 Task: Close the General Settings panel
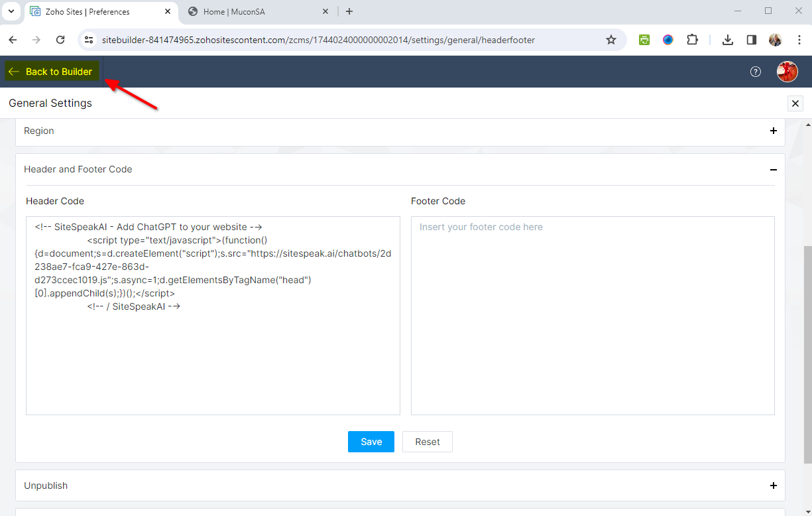795,103
